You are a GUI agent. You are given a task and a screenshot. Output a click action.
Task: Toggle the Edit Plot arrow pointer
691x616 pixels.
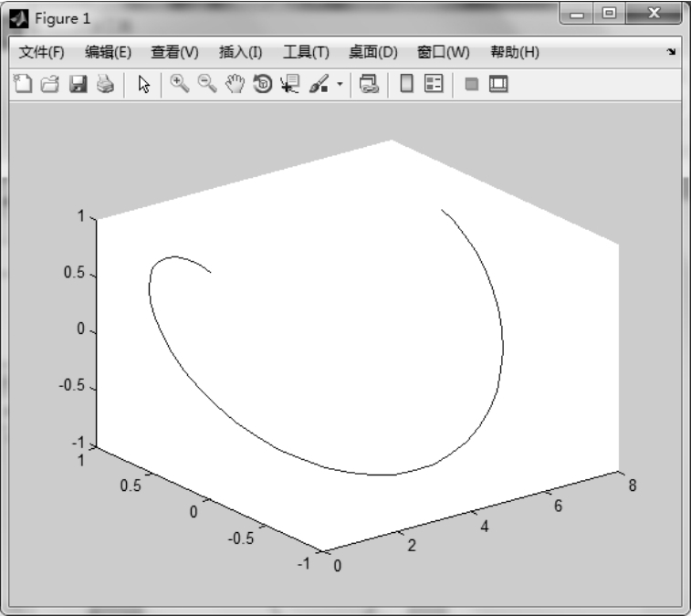(x=143, y=85)
